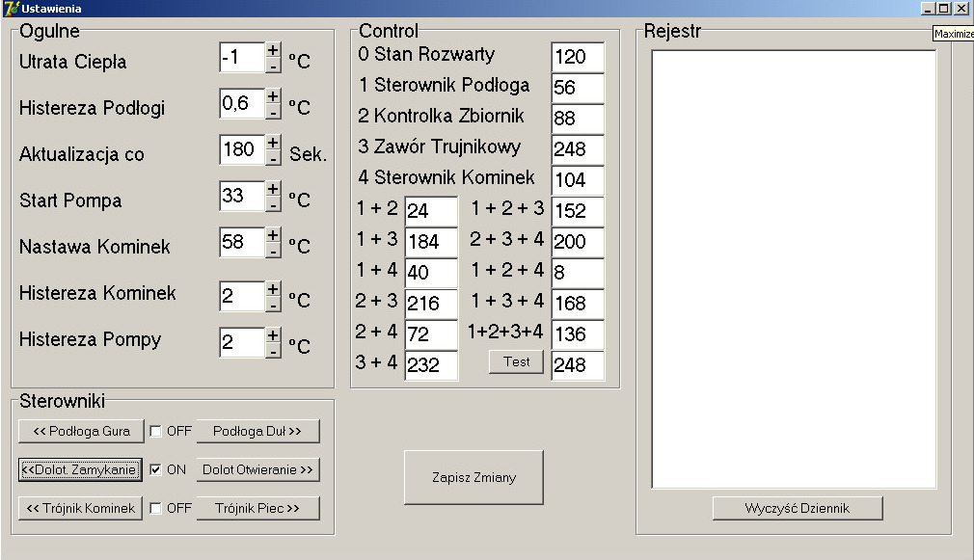Viewport: 974px width, 560px height.
Task: Decrease Histereza Kominek value
Action: [x=273, y=305]
